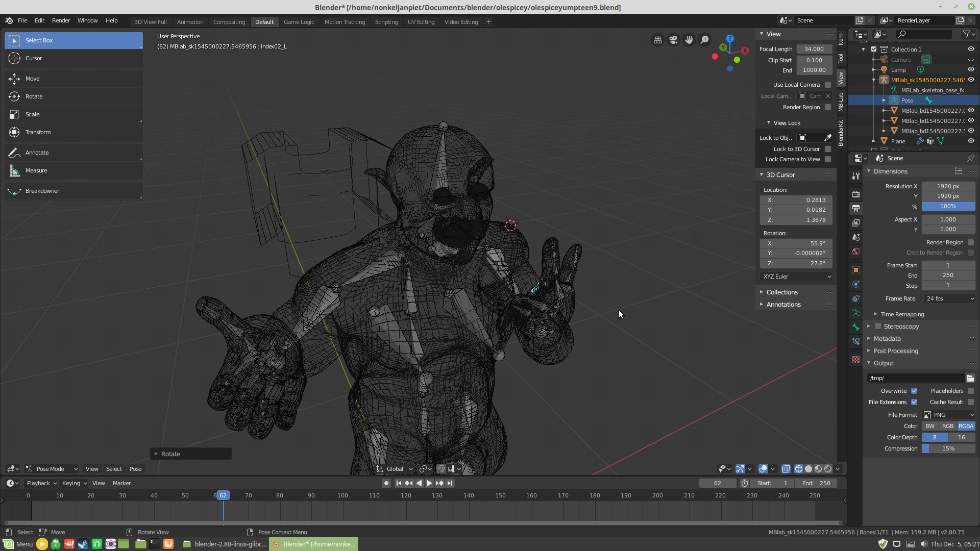Open File Format PNG dropdown
The width and height of the screenshot is (980, 551).
click(949, 415)
